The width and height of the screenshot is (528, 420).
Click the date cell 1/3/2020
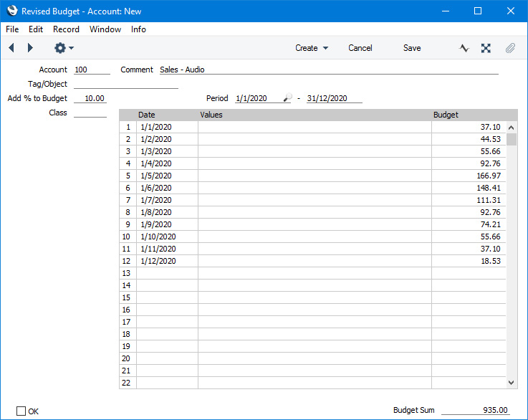point(168,151)
